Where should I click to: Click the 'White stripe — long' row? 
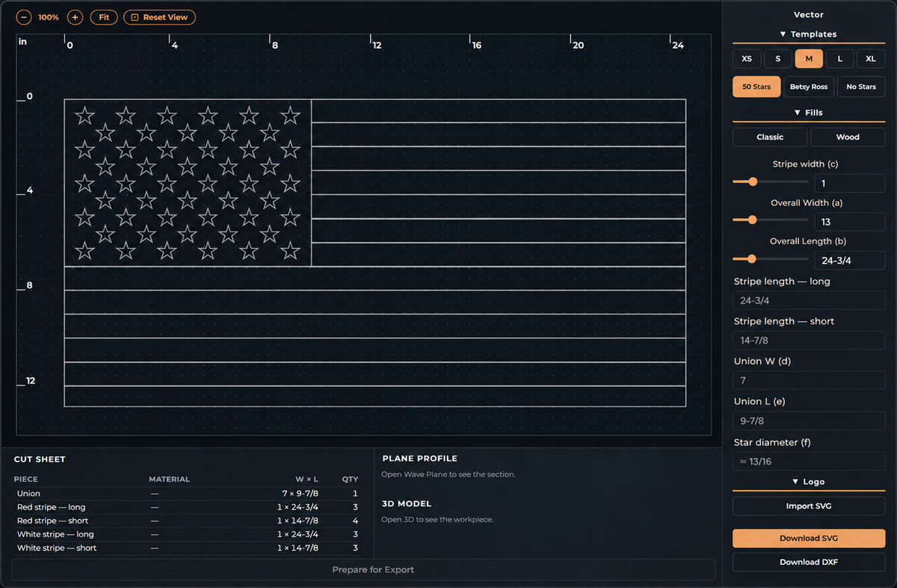point(187,534)
